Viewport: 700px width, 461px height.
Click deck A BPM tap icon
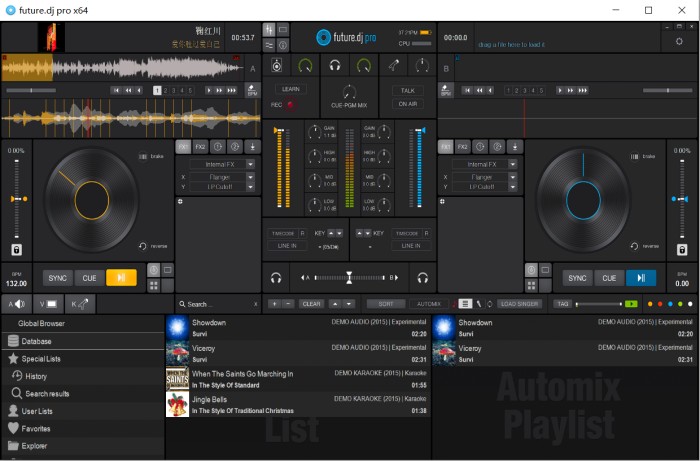(252, 90)
